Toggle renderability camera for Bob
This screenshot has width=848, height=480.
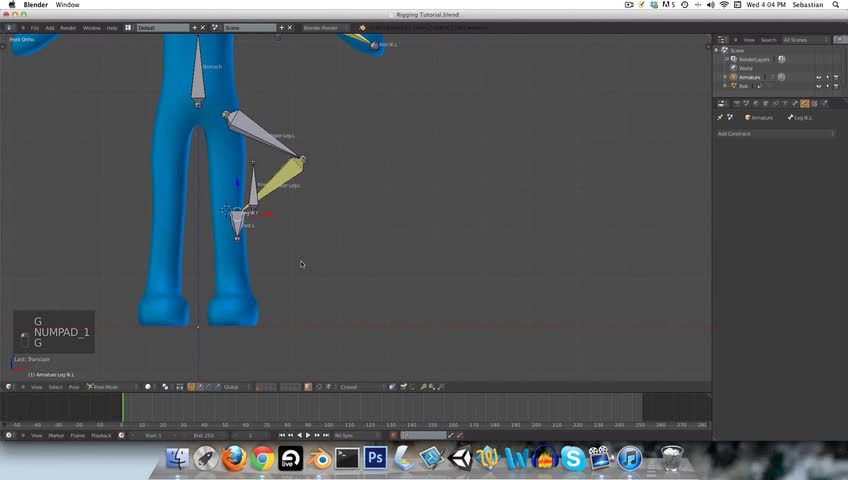click(x=836, y=86)
